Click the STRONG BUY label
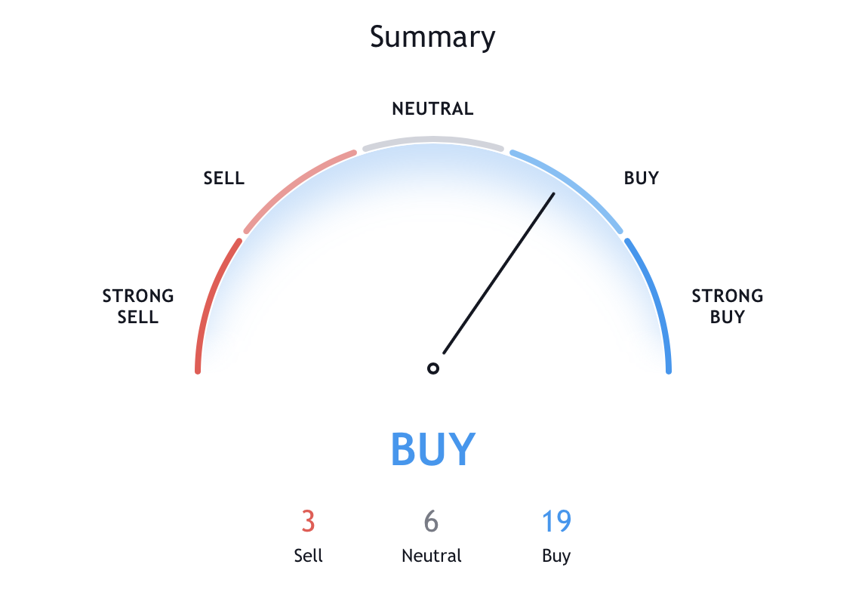 point(727,306)
